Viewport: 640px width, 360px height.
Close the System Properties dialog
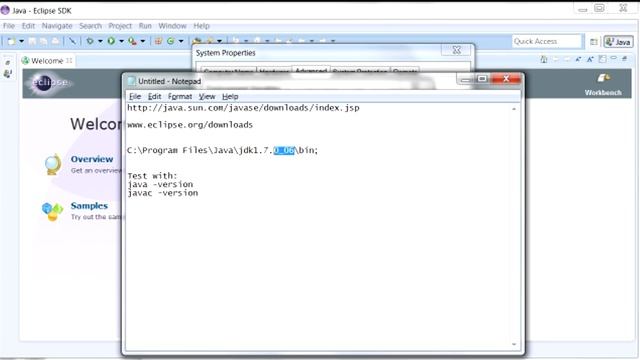pos(457,50)
